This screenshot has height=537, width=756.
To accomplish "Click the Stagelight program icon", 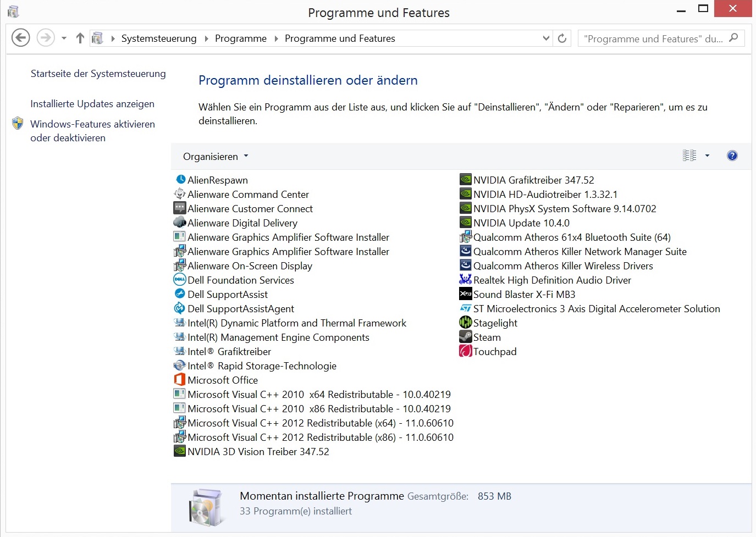I will [466, 323].
